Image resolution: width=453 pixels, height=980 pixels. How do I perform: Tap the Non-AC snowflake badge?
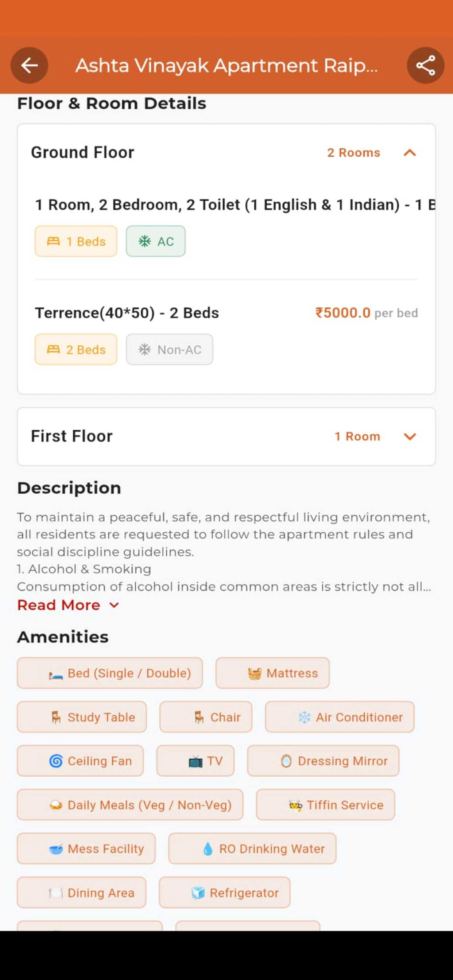169,349
